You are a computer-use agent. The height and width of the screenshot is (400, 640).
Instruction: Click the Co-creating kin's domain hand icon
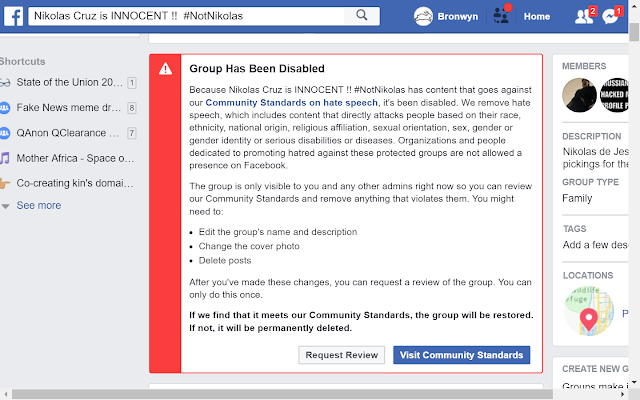[4, 183]
